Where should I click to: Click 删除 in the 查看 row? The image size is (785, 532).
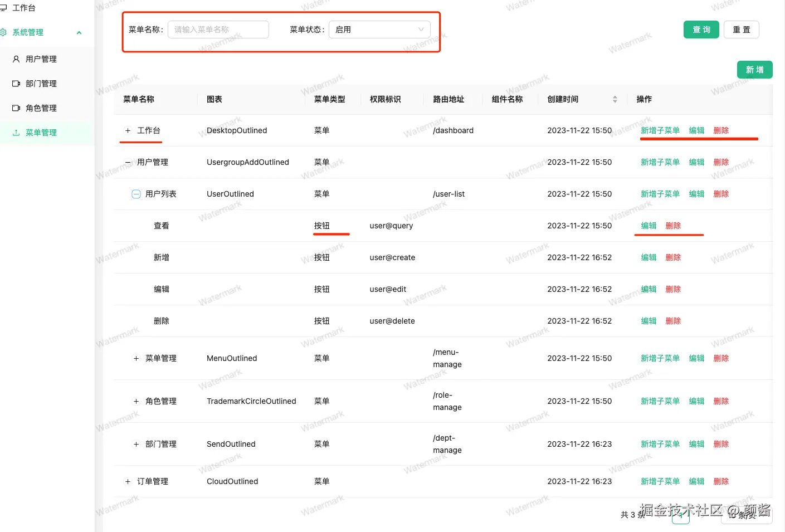(673, 226)
